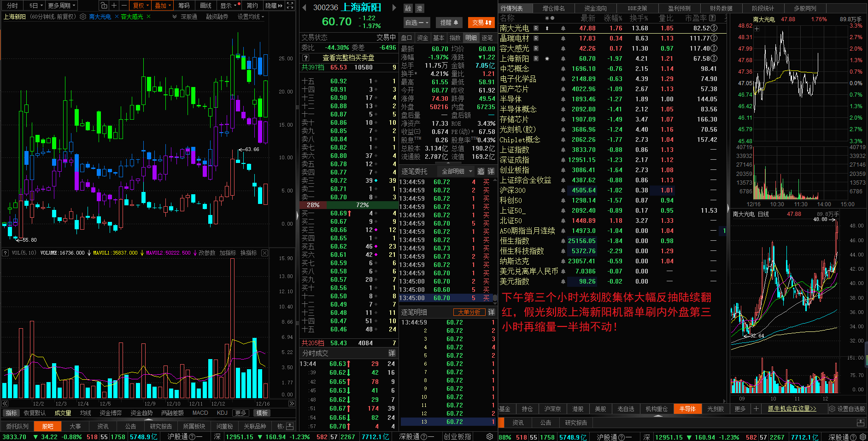Click the help question mark by 查看完整档买卖盘
The image size is (868, 441).
pos(305,58)
